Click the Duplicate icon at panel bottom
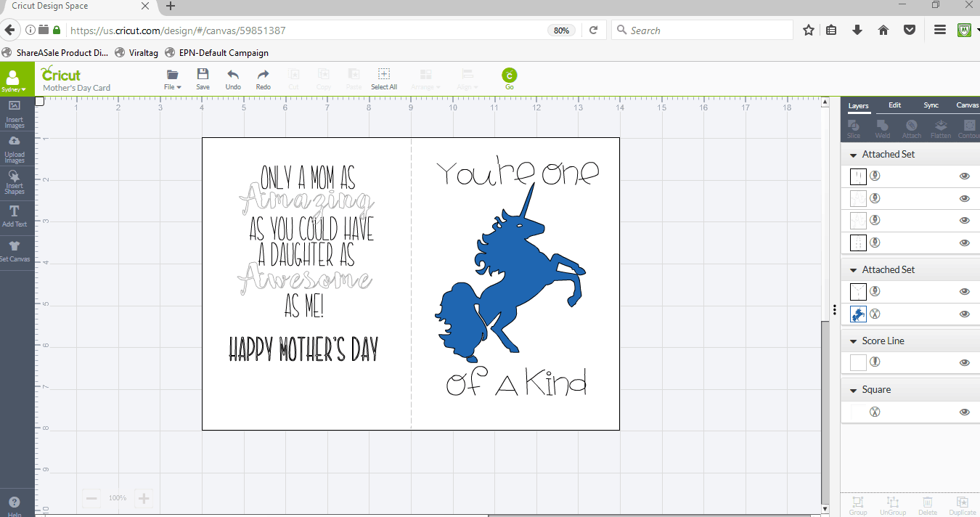Viewport: 980px width, 517px height. (963, 506)
